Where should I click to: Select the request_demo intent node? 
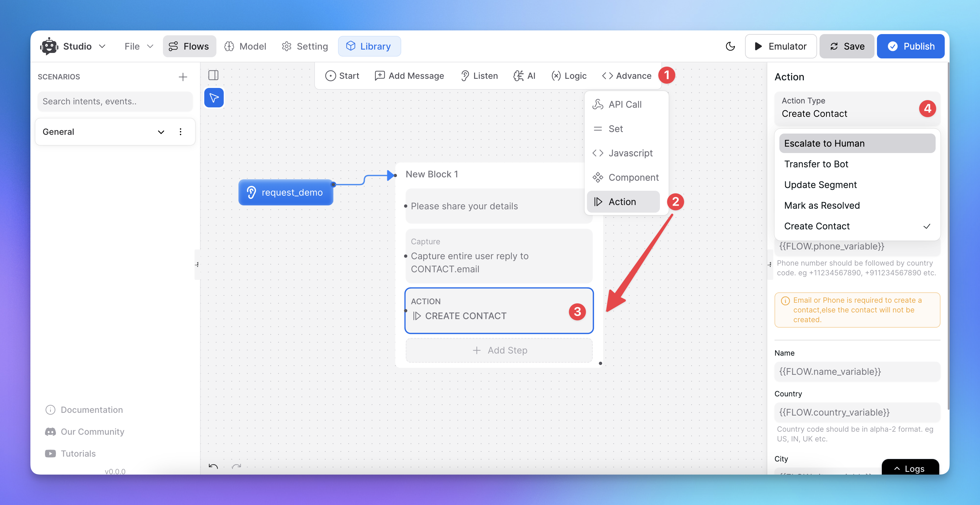pos(286,192)
